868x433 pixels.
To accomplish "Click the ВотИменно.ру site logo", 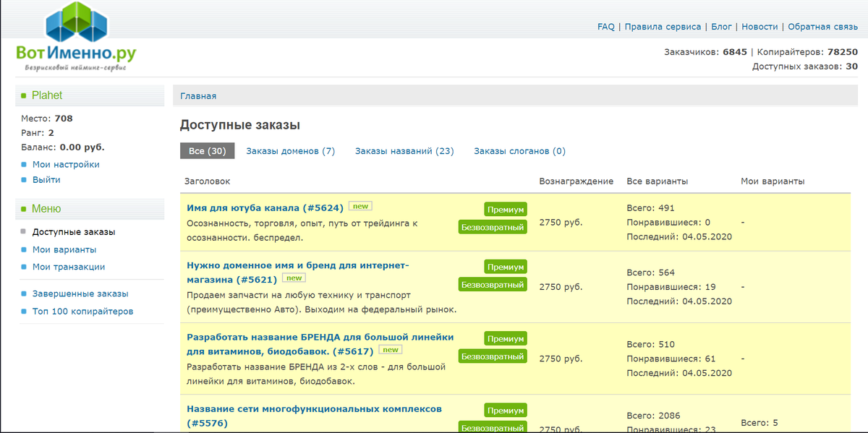I will 76,37.
